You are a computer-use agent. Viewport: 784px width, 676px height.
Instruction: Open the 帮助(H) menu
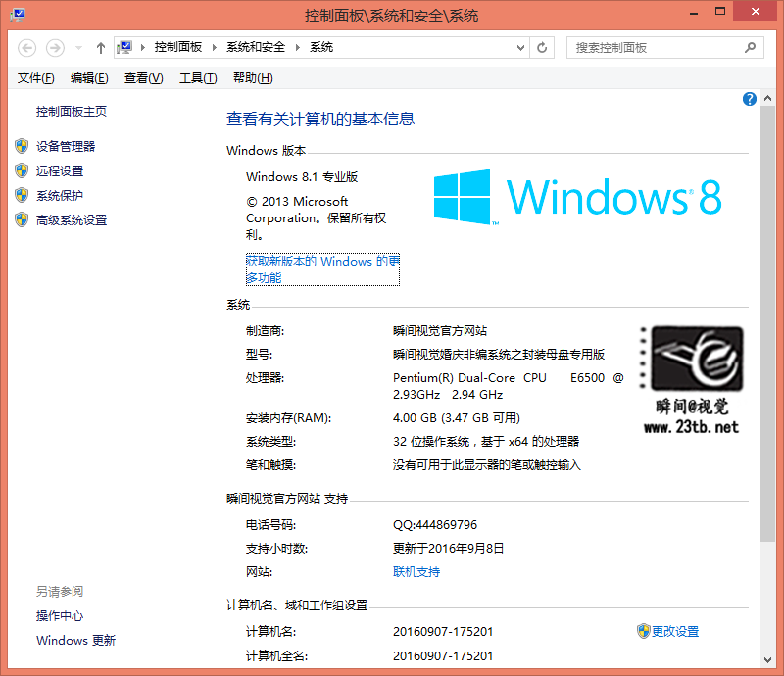253,78
